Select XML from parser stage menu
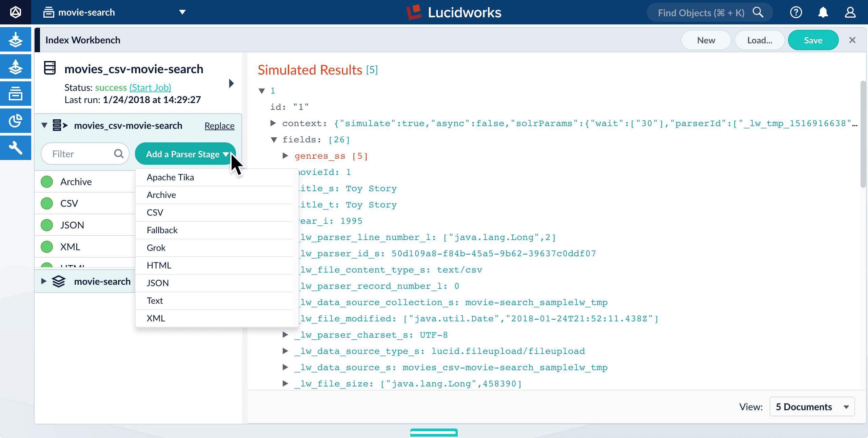The height and width of the screenshot is (438, 868). pyautogui.click(x=214, y=318)
